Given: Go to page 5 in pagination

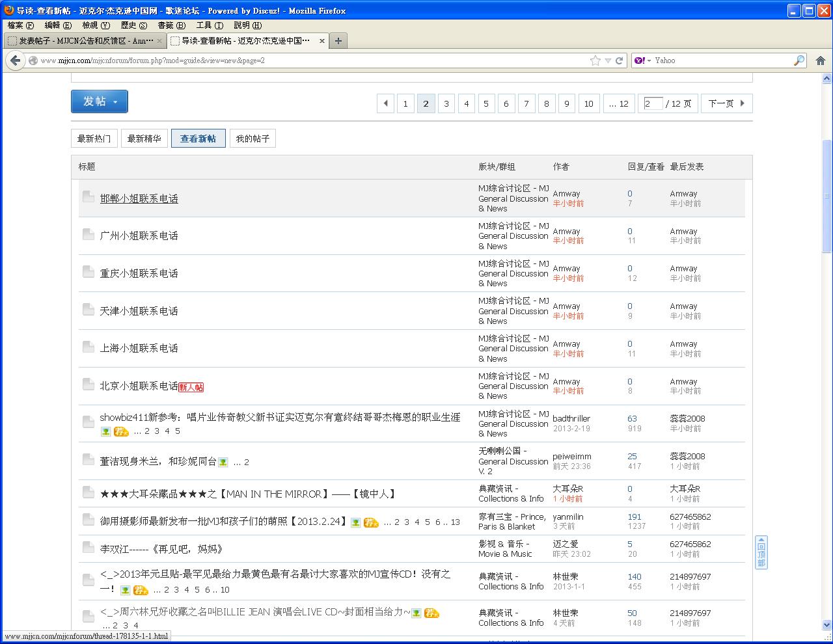Looking at the screenshot, I should click(x=486, y=103).
